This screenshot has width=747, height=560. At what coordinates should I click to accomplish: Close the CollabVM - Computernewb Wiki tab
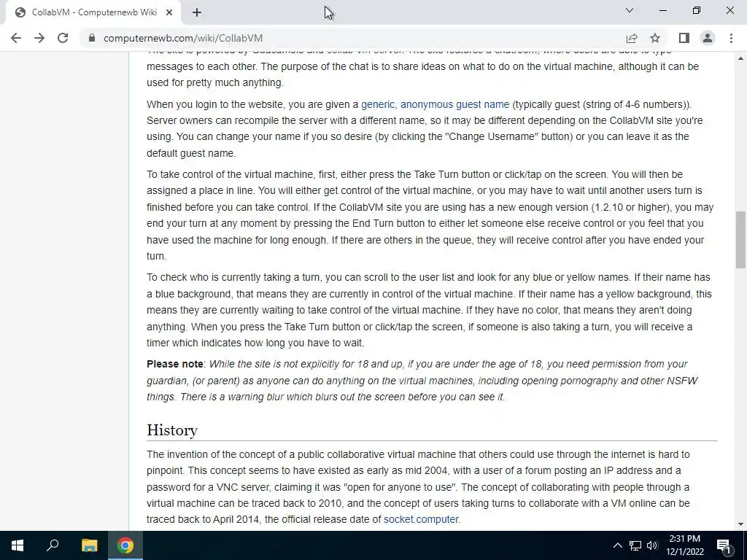(x=169, y=12)
